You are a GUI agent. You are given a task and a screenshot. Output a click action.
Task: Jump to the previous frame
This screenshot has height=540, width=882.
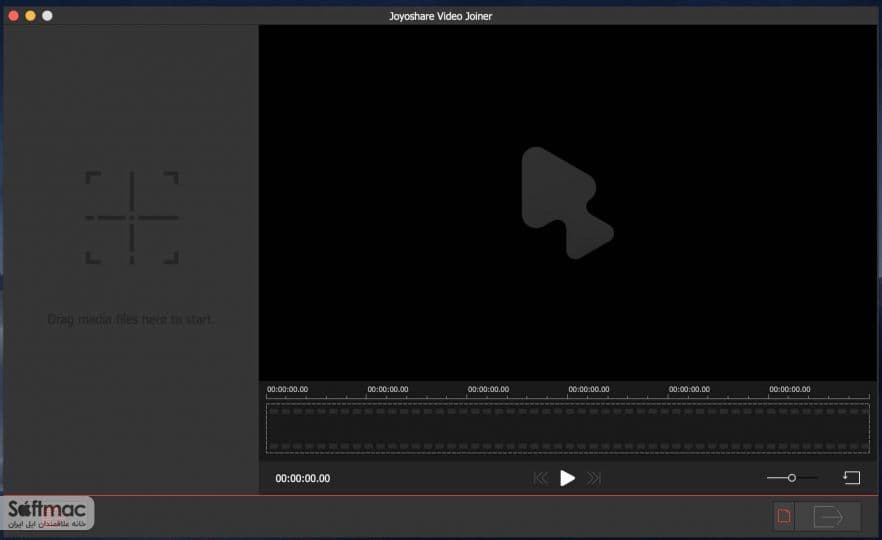click(541, 478)
